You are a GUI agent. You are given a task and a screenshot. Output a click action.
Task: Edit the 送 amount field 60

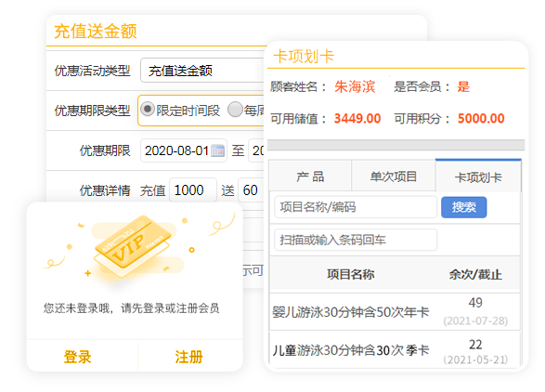click(x=251, y=189)
